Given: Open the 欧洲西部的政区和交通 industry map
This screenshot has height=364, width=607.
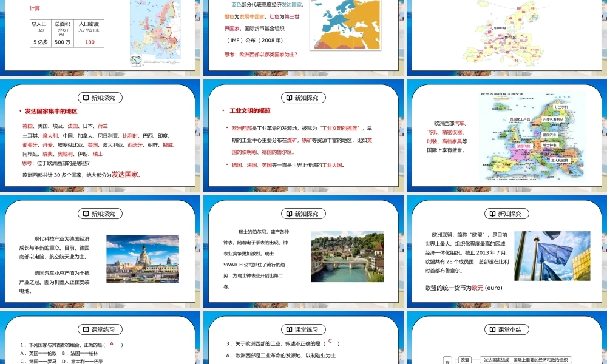Looking at the screenshot, I should click(532, 136).
